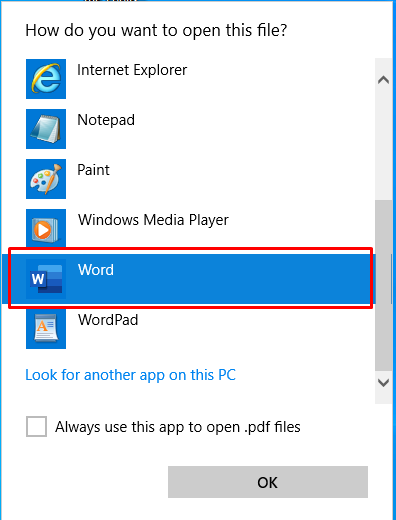Pick the Paint palette icon
Image resolution: width=396 pixels, height=520 pixels.
tap(46, 179)
